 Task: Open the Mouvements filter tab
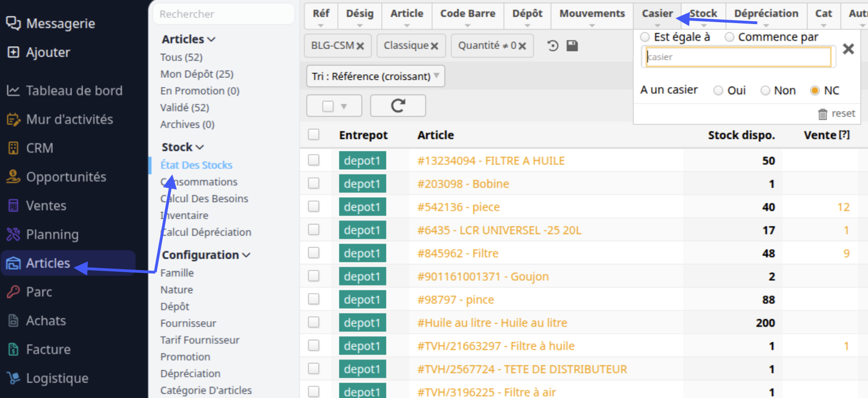(x=592, y=14)
